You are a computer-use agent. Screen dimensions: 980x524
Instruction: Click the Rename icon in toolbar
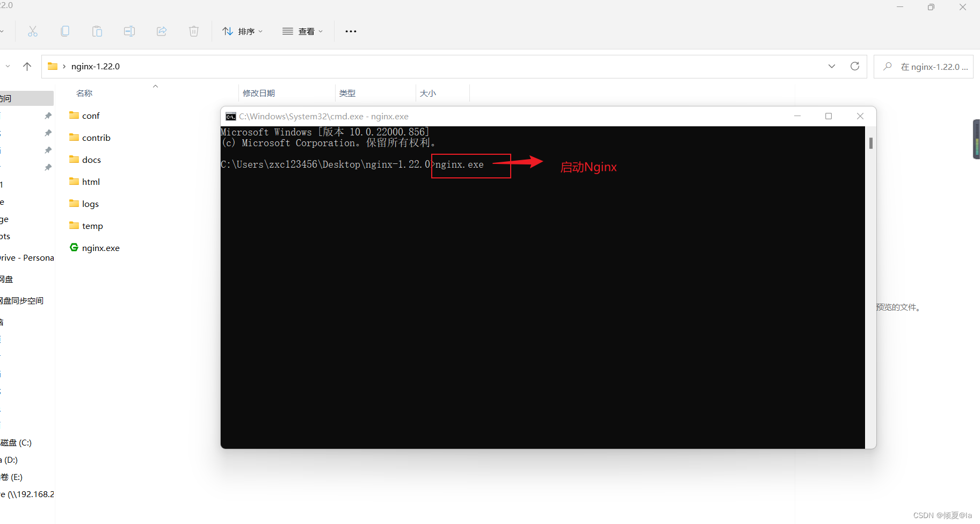[129, 31]
